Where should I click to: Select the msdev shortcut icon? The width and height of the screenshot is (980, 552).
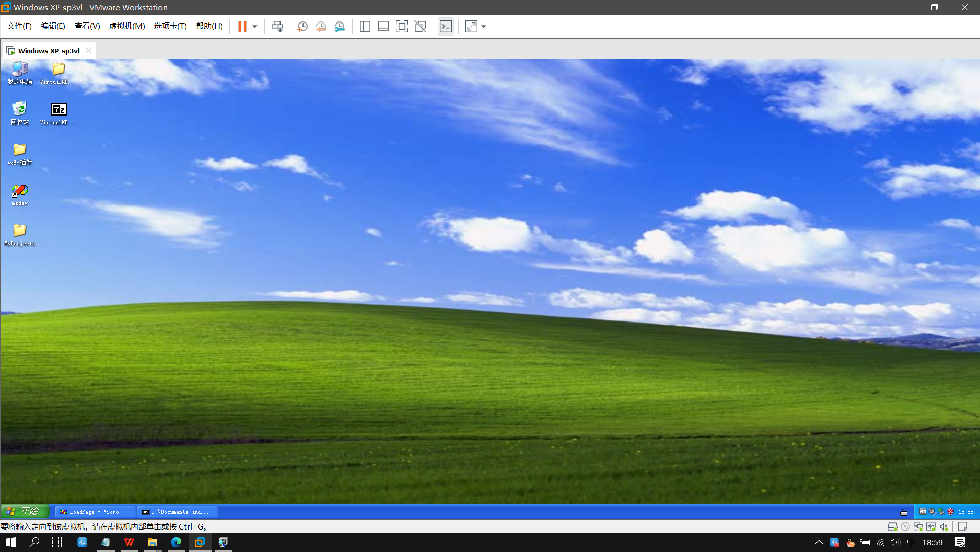[x=20, y=195]
